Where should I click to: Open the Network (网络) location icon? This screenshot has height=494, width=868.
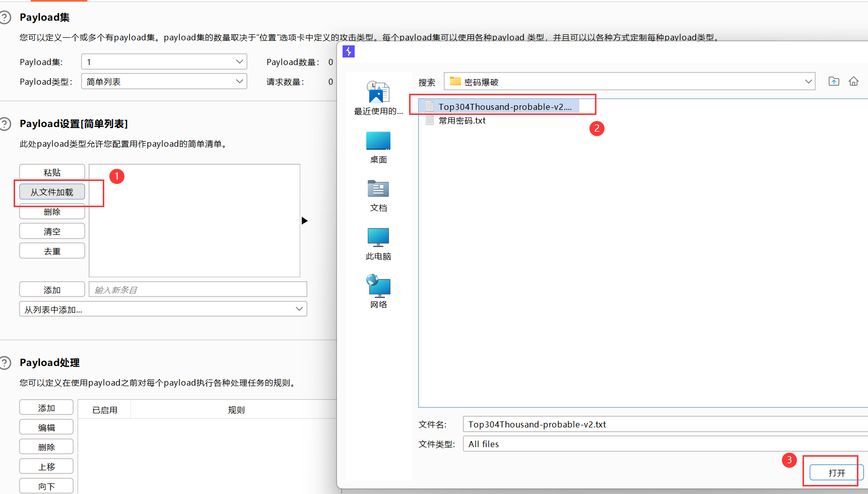378,286
